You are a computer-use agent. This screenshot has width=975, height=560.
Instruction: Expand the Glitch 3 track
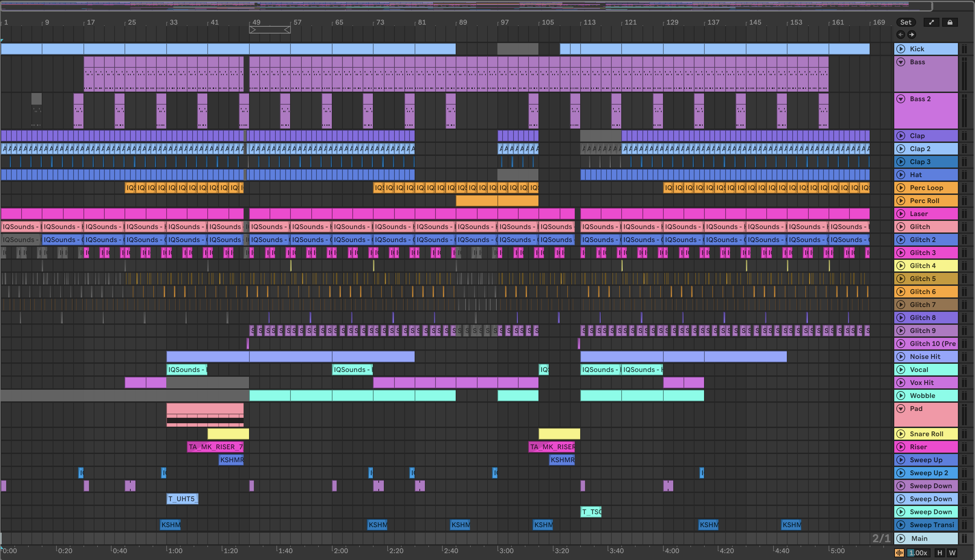pyautogui.click(x=901, y=253)
